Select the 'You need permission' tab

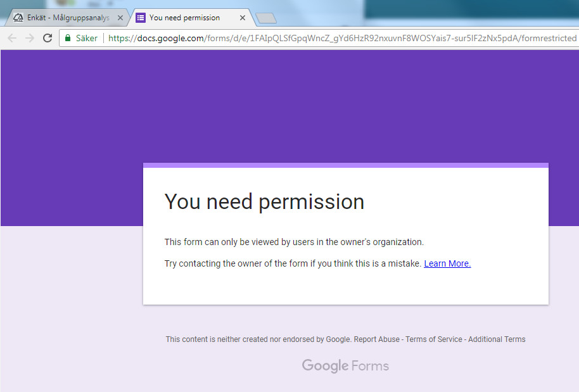[185, 18]
